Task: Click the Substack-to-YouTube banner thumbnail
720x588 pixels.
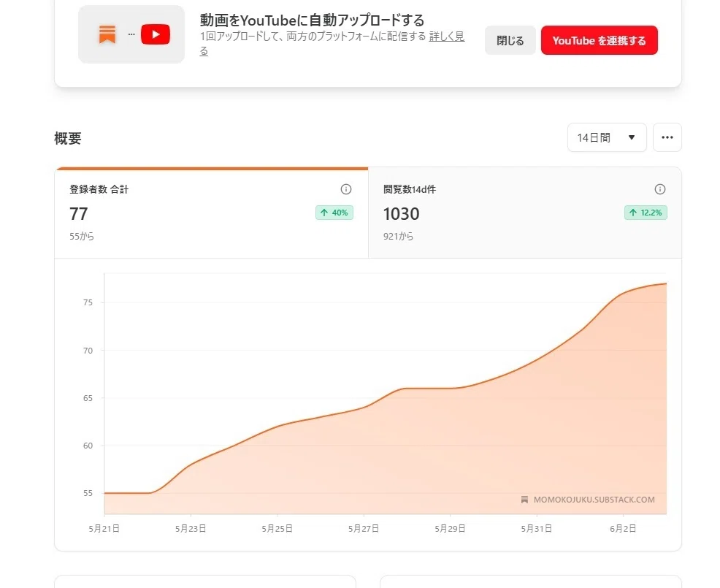Action: 131,34
